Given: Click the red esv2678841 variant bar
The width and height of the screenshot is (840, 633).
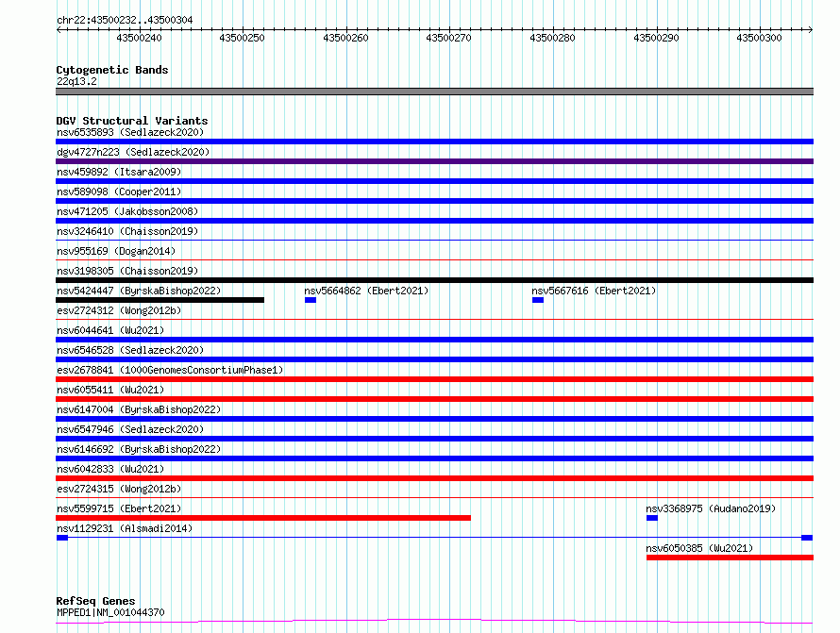Looking at the screenshot, I should (434, 379).
